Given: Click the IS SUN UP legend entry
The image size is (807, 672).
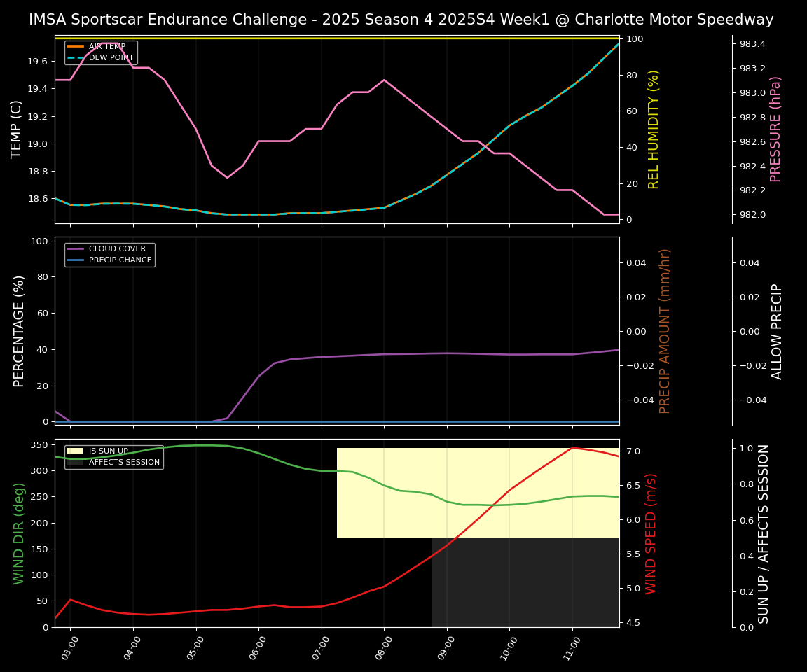Looking at the screenshot, I should click(108, 451).
